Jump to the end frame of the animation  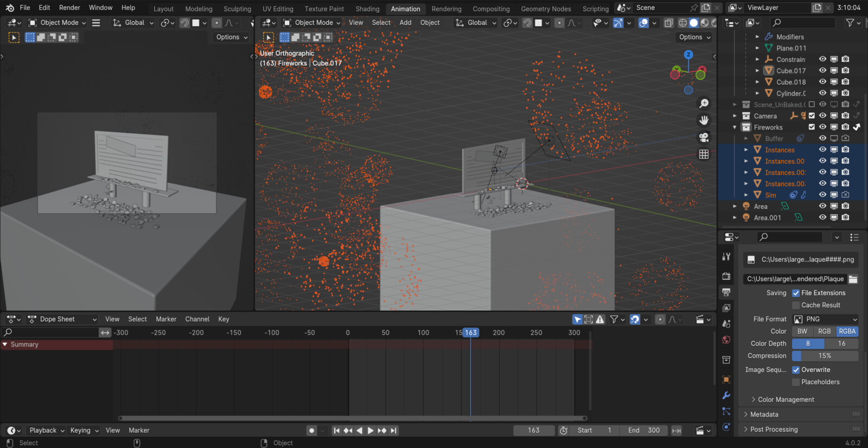pos(394,431)
